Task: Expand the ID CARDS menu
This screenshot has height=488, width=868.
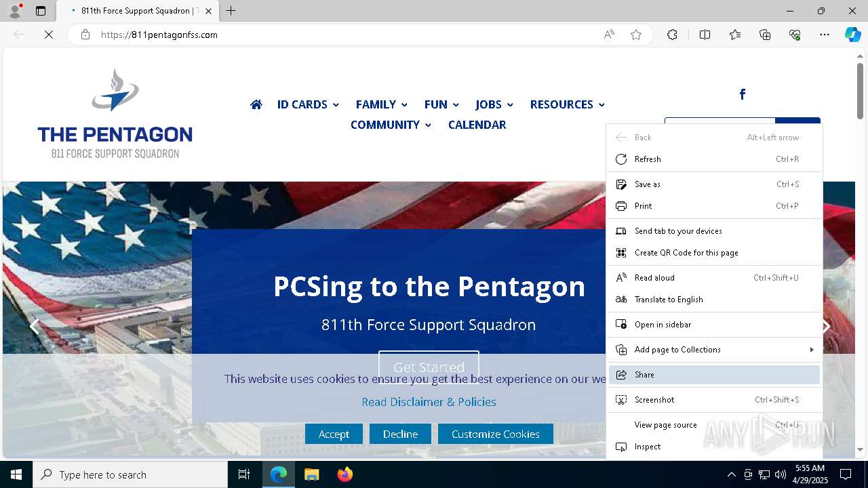Action: click(308, 104)
